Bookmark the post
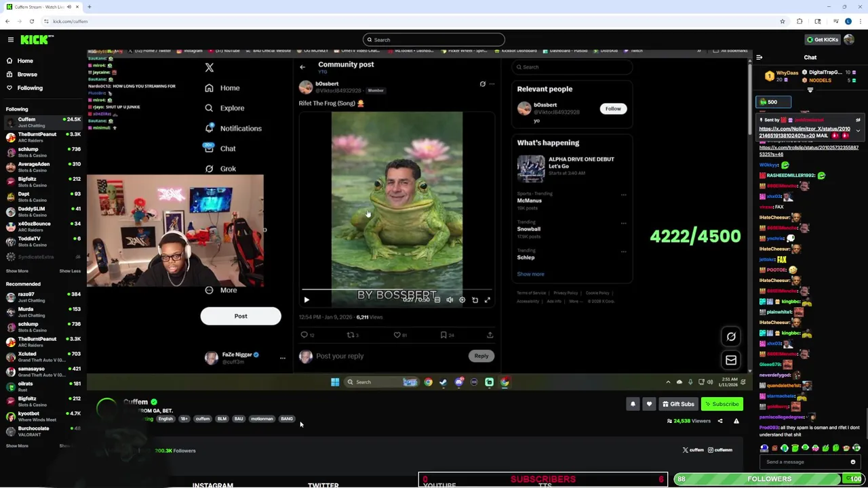The image size is (868, 488). 443,335
